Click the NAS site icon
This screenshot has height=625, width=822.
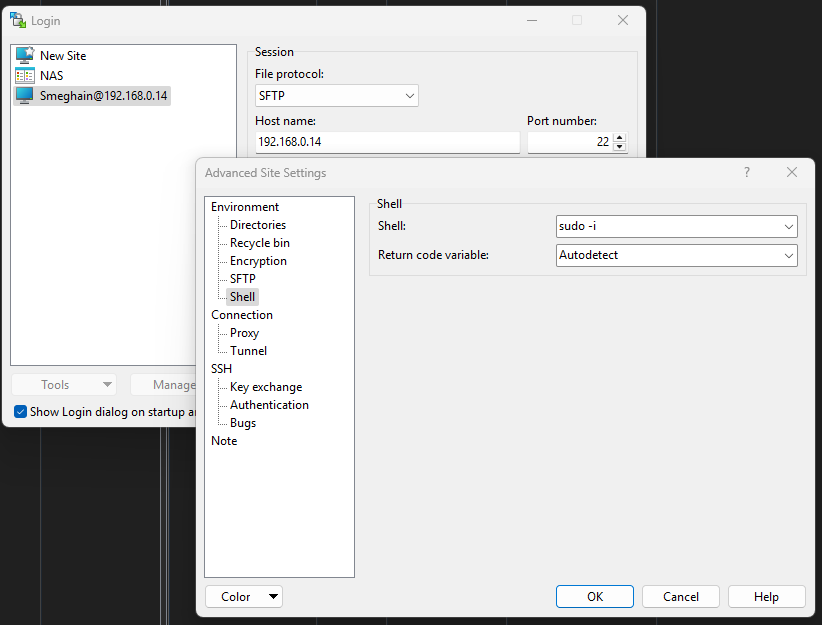pyautogui.click(x=25, y=76)
